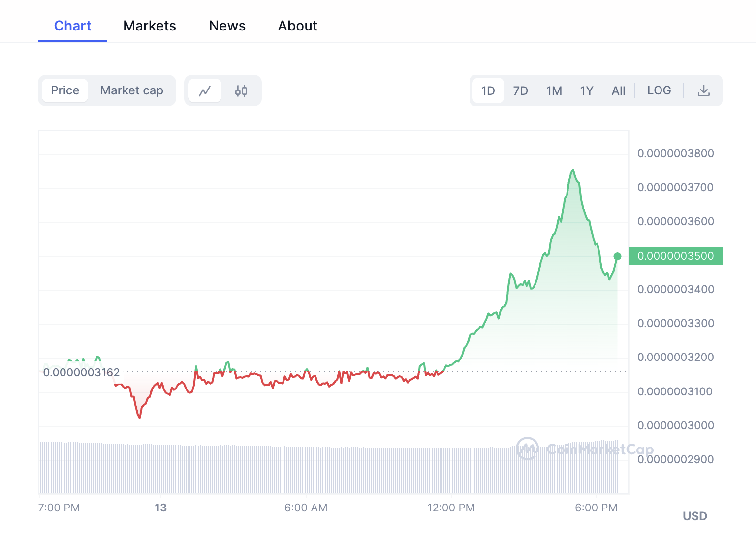The width and height of the screenshot is (756, 538).
Task: Select the 7D time range
Action: (x=521, y=90)
